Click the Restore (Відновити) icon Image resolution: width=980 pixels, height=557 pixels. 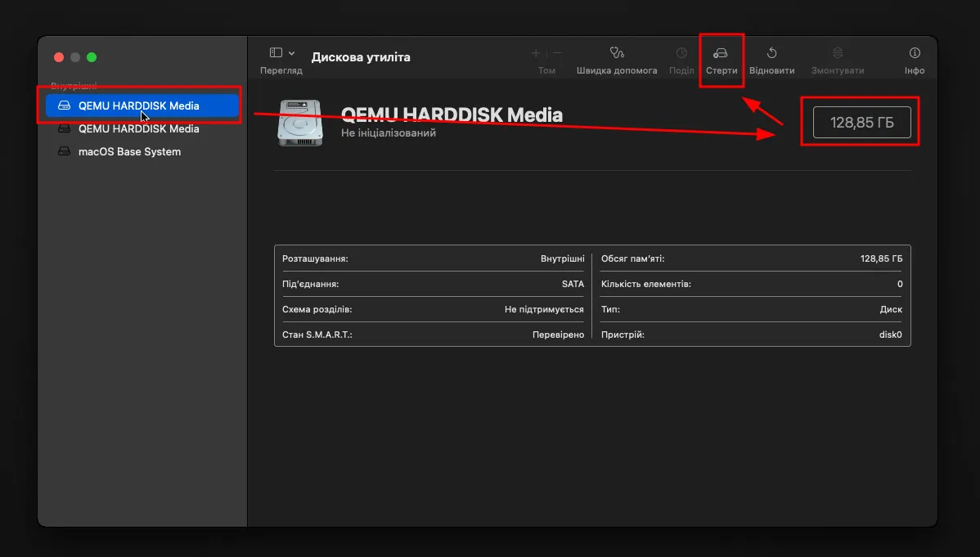tap(772, 53)
